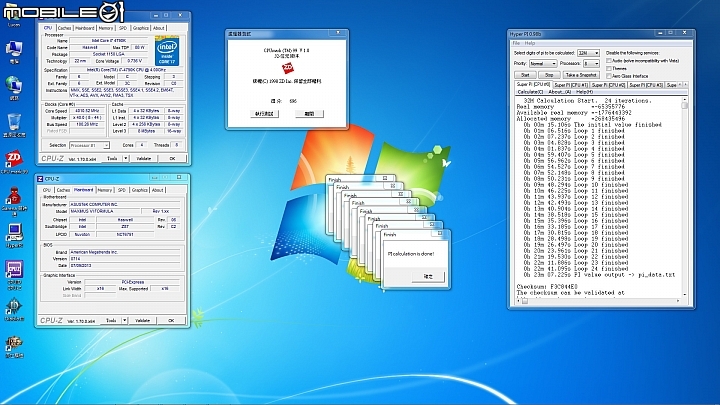Click Tools button in upper CPU-Z window
The image size is (720, 405).
click(112, 158)
